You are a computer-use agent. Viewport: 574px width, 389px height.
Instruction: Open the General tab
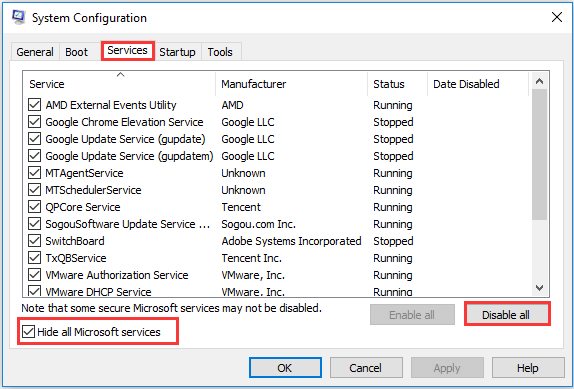click(x=35, y=52)
